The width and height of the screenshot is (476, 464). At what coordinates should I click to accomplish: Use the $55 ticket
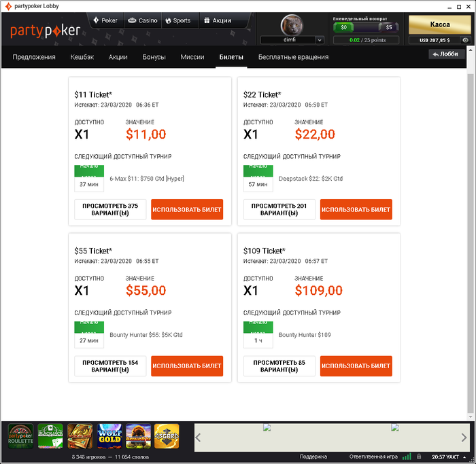(x=187, y=366)
